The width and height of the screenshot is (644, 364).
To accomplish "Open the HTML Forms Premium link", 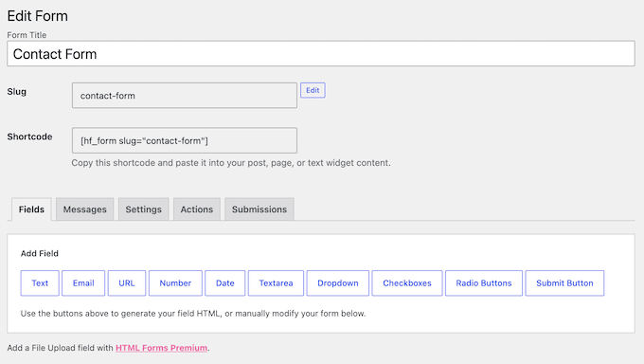I will click(161, 348).
